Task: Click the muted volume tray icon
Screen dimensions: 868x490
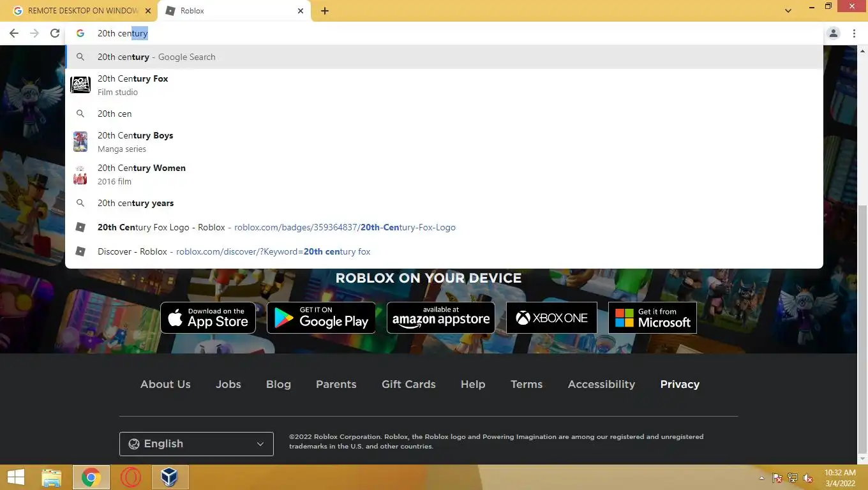Action: [x=808, y=478]
